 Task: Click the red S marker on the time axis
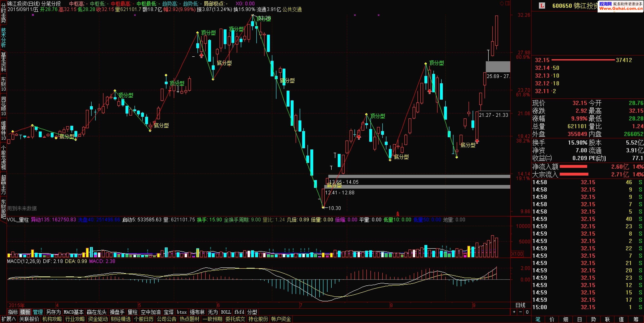397,214
